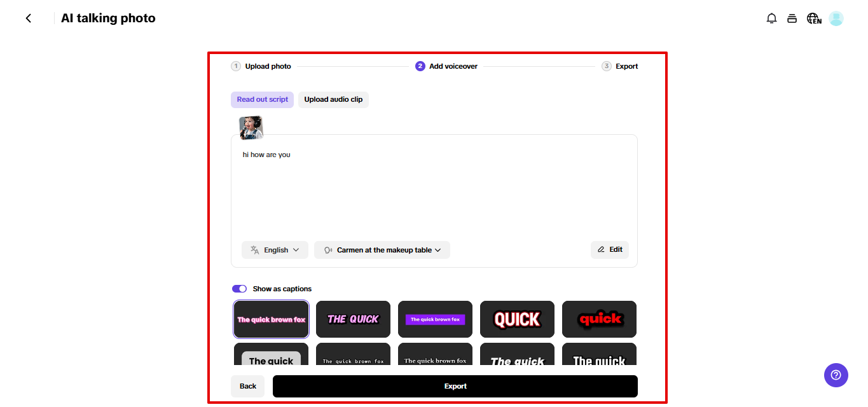
Task: Click the translate icon beside English
Action: point(254,250)
